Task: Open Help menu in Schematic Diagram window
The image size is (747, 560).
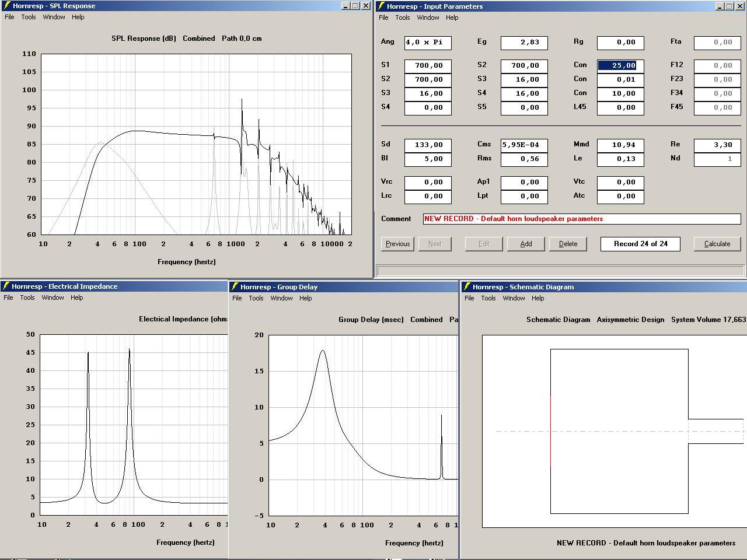Action: [x=538, y=298]
